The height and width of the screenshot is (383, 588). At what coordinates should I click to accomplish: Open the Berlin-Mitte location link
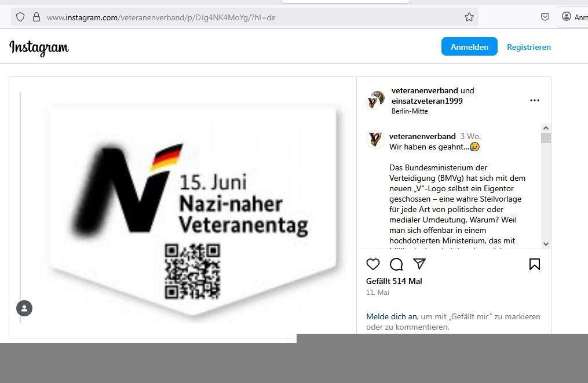click(410, 111)
